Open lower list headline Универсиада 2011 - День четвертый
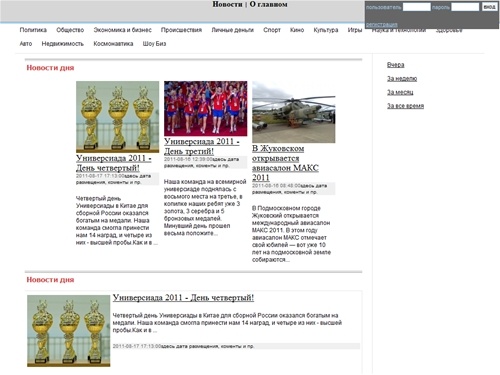Image resolution: width=500 pixels, height=375 pixels. point(183,297)
